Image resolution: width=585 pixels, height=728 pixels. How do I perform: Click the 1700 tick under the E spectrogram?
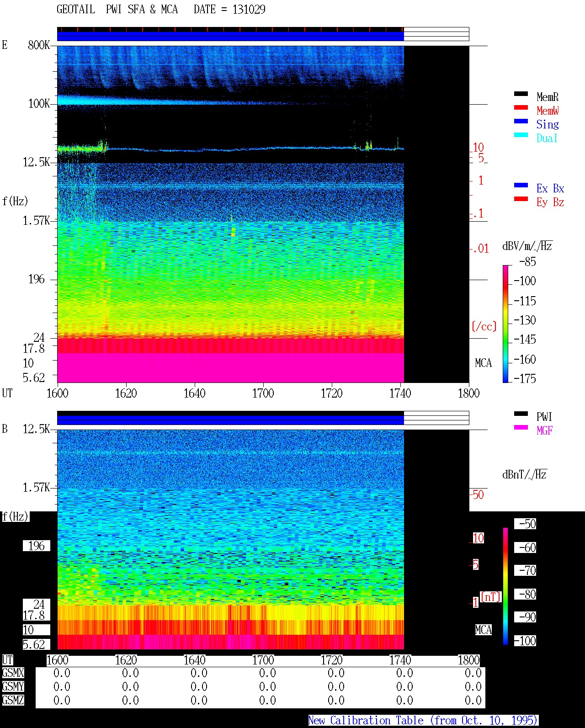coord(263,393)
